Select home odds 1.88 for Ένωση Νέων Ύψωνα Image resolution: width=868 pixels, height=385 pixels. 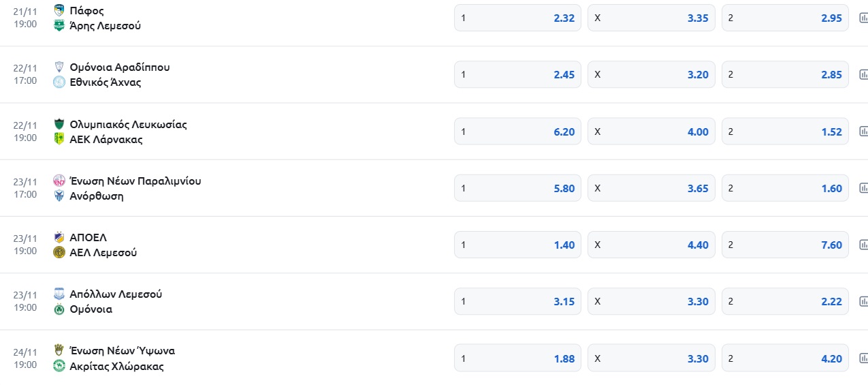[517, 358]
